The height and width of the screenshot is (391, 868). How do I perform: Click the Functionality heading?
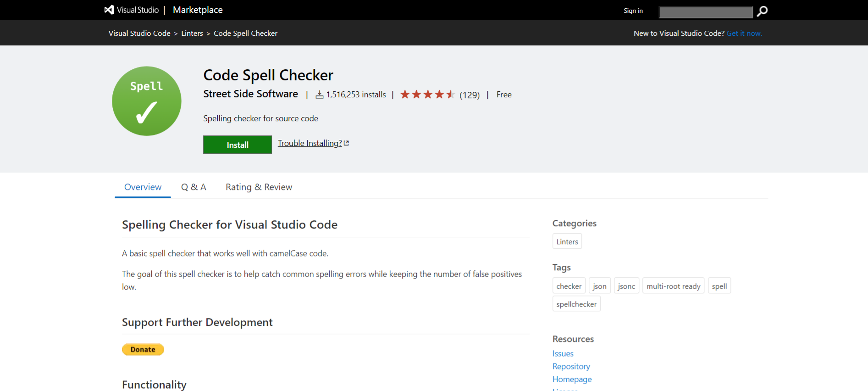click(154, 385)
